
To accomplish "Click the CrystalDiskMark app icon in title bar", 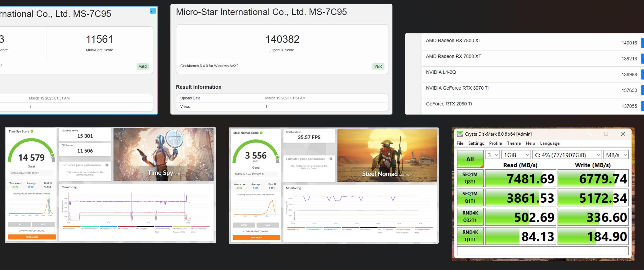I will click(x=460, y=134).
